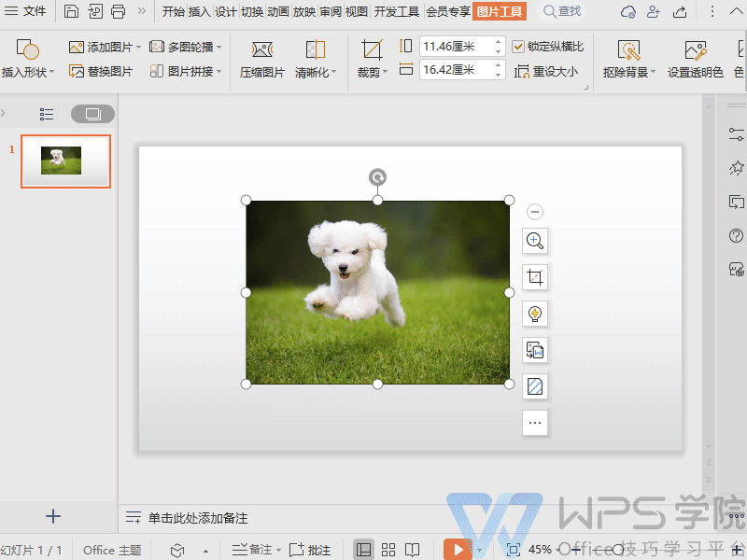Click Replace Picture (替换图片) button
Viewport: 747px width, 560px height.
tap(101, 72)
